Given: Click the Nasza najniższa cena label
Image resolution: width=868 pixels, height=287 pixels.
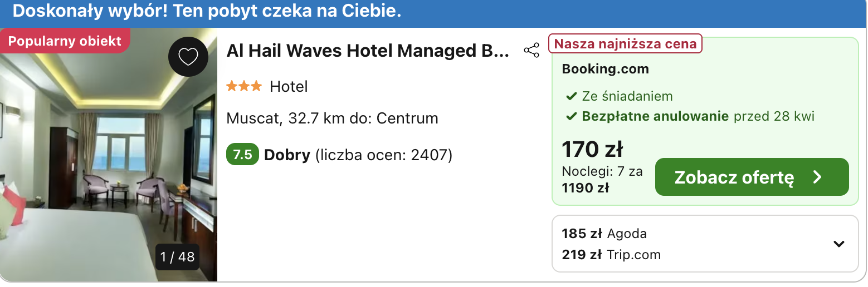Looking at the screenshot, I should click(x=625, y=44).
